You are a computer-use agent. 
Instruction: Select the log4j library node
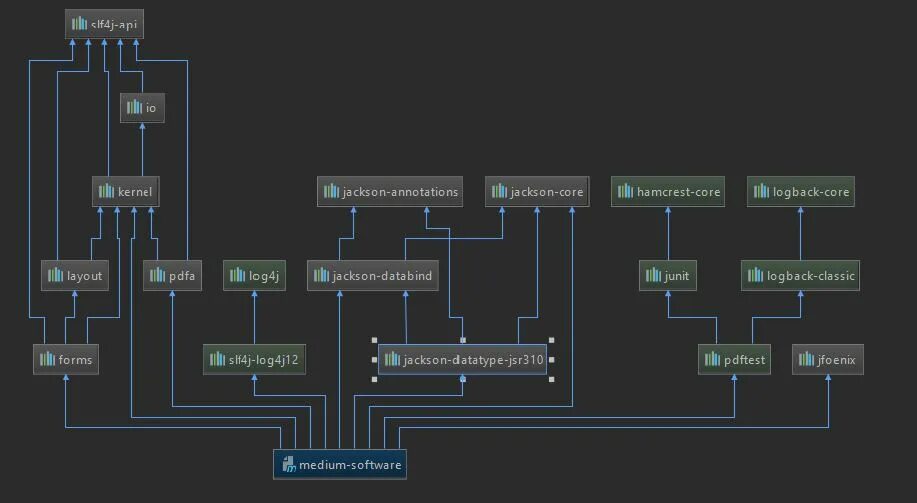(x=254, y=275)
